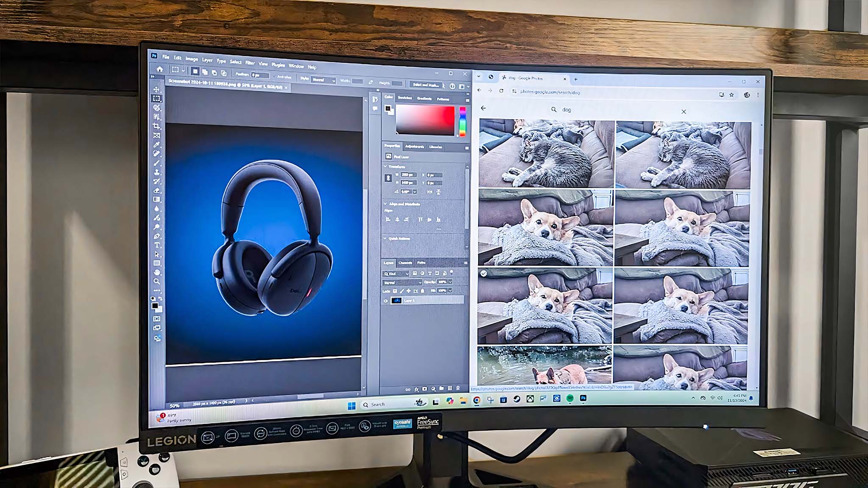Select the Eyedropper tool
The image size is (868, 488).
coord(156,145)
